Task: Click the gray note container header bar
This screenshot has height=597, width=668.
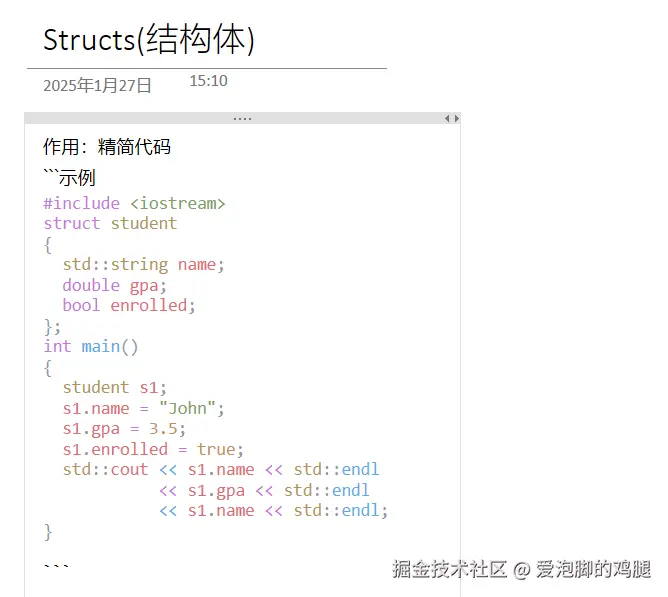Action: 242,118
